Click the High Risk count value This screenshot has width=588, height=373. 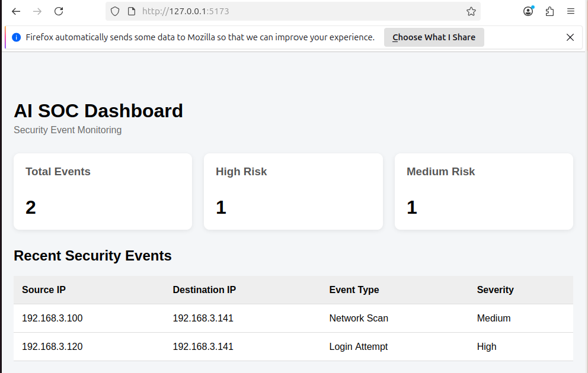221,207
